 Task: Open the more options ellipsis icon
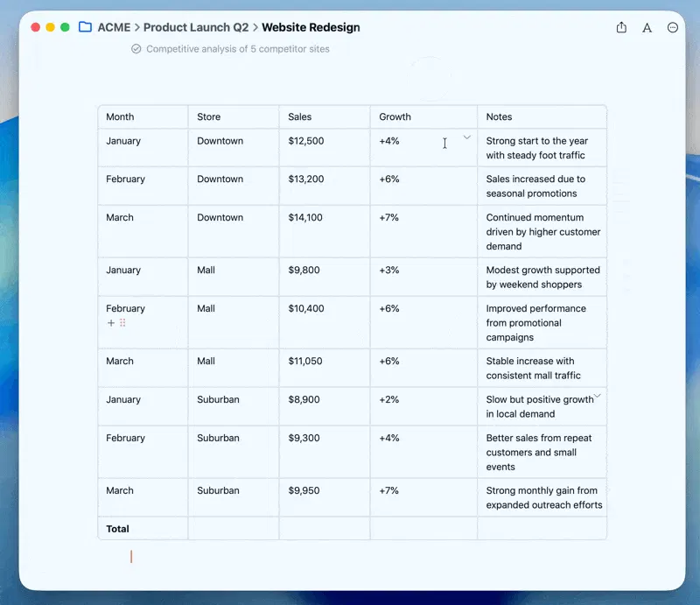tap(673, 27)
